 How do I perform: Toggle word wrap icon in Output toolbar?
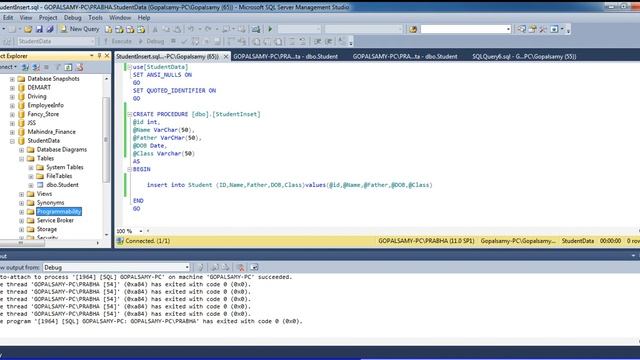click(x=254, y=267)
